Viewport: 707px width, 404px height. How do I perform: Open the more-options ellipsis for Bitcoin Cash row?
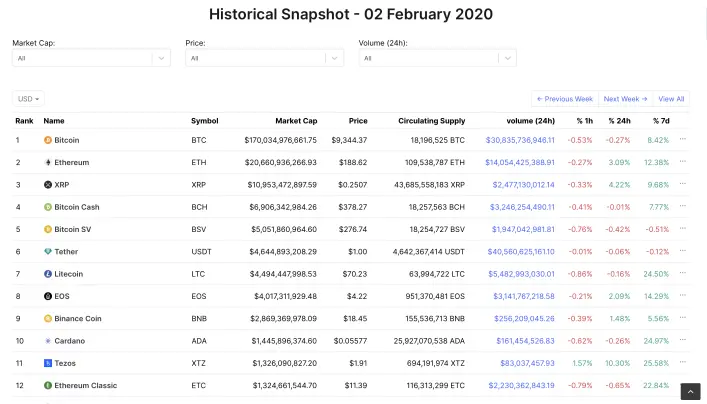[x=683, y=206]
